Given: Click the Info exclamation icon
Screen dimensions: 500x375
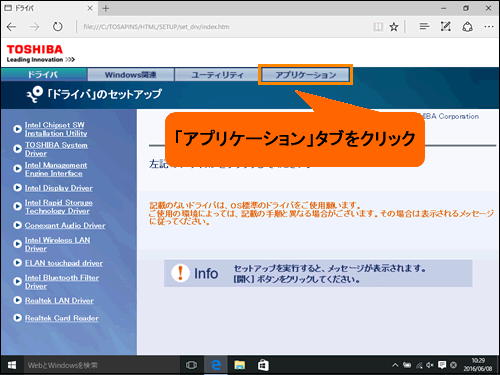Looking at the screenshot, I should point(180,273).
